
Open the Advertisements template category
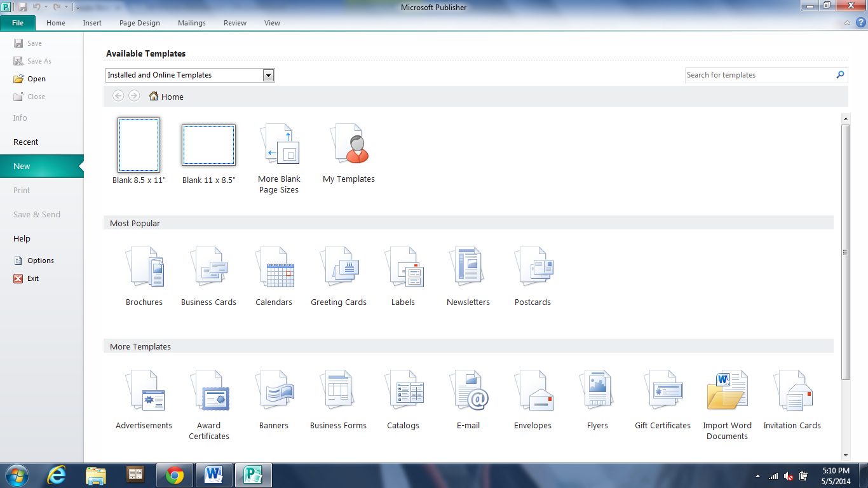[x=144, y=400]
